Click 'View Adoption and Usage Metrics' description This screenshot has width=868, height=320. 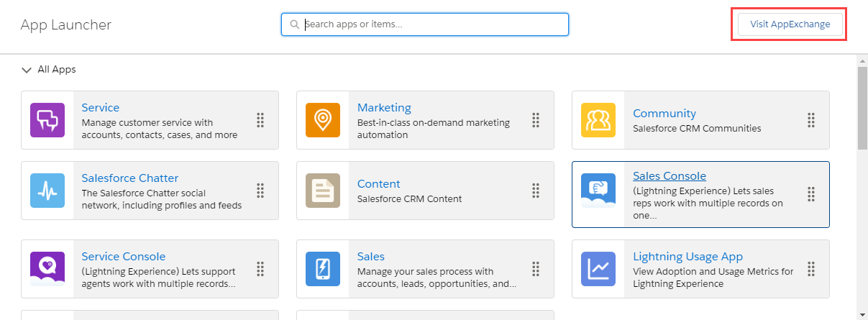[x=713, y=278]
